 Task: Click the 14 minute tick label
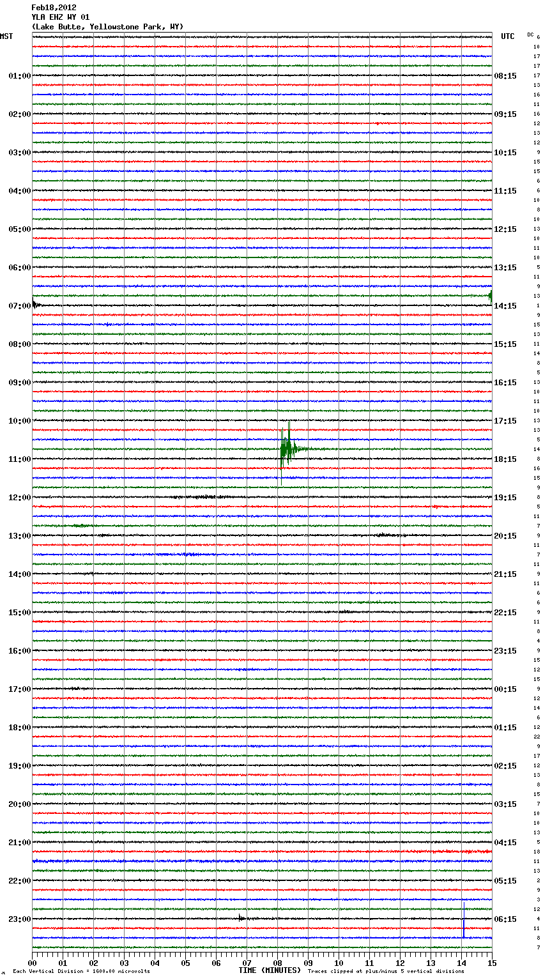point(461,963)
